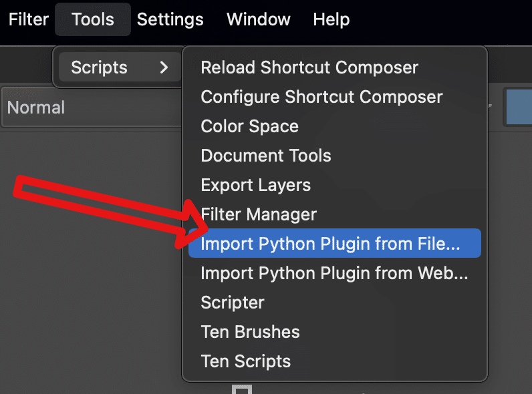Expand the Scripts submenu arrow
Screen dimensions: 532x394
coord(164,67)
